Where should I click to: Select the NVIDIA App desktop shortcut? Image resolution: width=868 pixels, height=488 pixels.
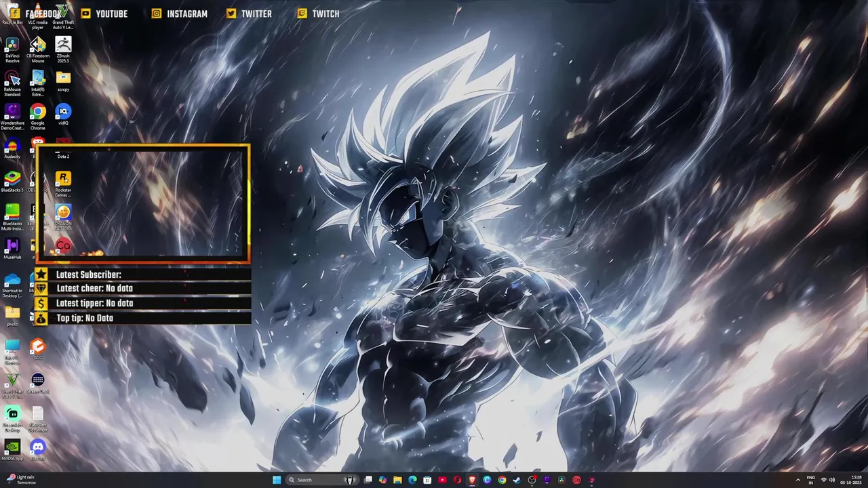12,450
